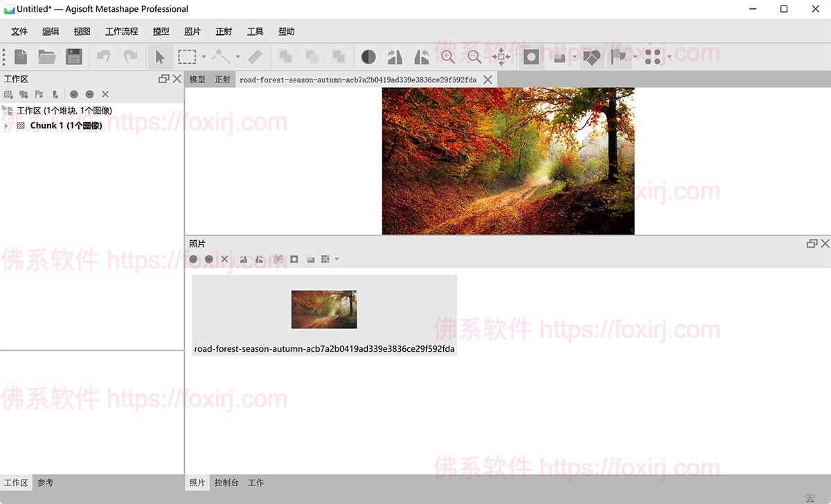Undo the last action
Viewport: 831px width, 504px height.
point(104,57)
